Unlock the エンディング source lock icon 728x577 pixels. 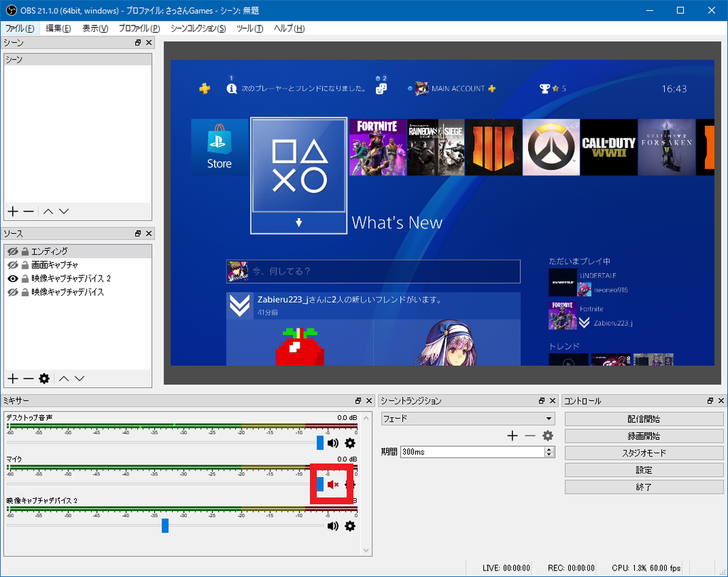click(x=25, y=252)
